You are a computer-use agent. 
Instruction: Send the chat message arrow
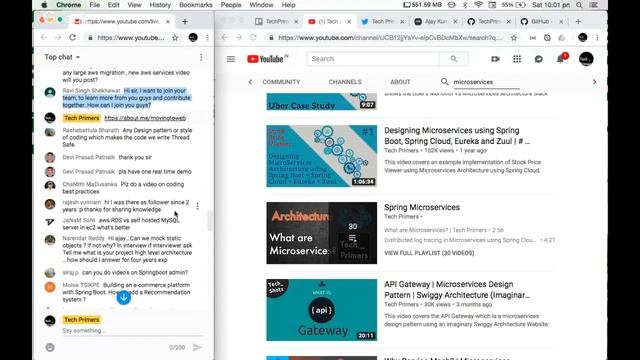[x=197, y=347]
